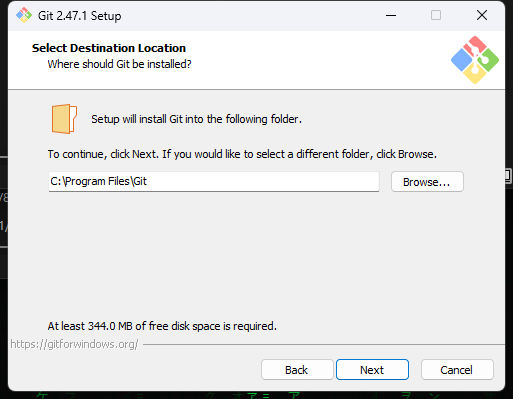Screen dimensions: 513x399
Task: Click into the C:\Program Files\Git path field
Action: pyautogui.click(x=214, y=182)
